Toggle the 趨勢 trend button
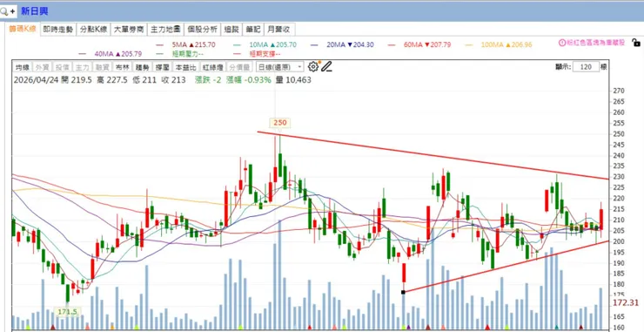This screenshot has height=332, width=644. [142, 67]
